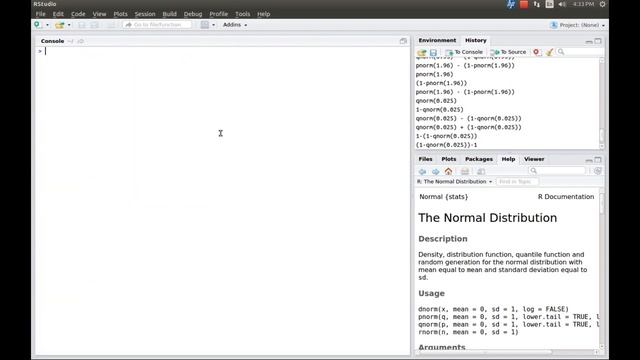This screenshot has height=360, width=640.
Task: Click the remove selected history entries icon
Action: point(536,52)
